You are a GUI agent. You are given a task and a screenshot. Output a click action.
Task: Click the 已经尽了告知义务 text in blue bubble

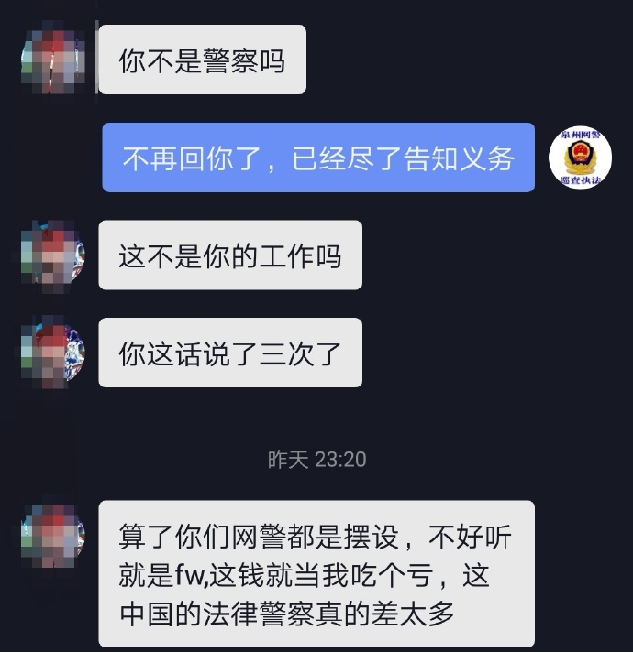pos(403,158)
